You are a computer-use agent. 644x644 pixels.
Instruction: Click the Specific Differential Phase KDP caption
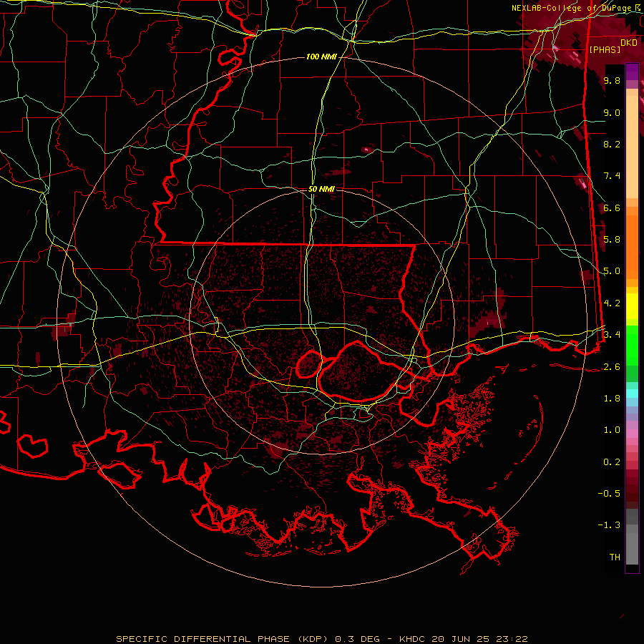(322, 639)
